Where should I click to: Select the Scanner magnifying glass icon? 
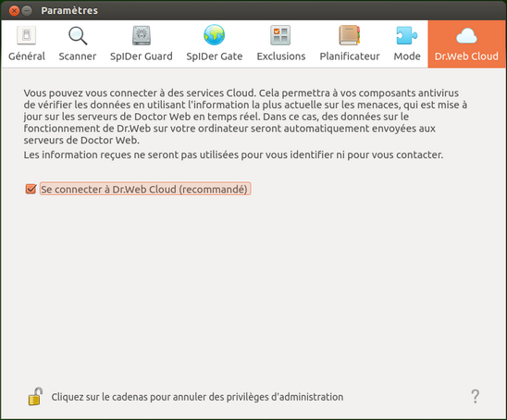point(78,35)
